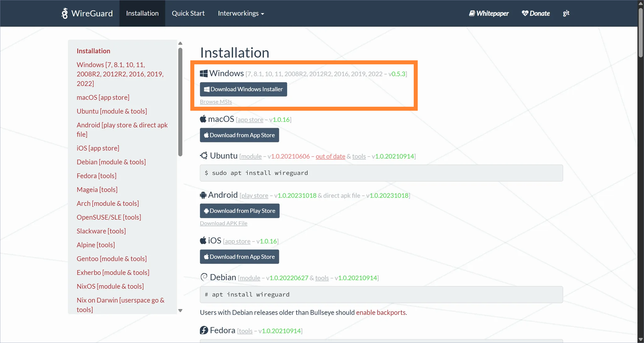The height and width of the screenshot is (343, 644).
Task: Select Mageia [tools] in sidebar
Action: pyautogui.click(x=97, y=190)
